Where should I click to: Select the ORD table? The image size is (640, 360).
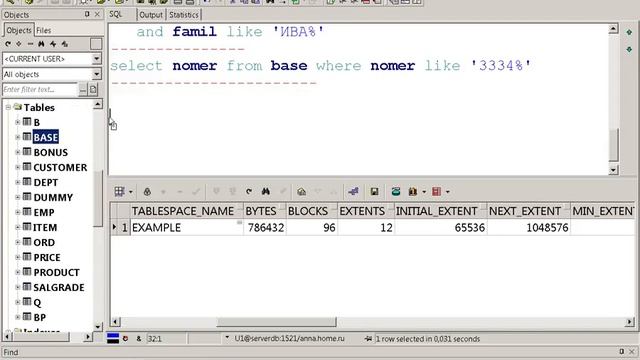(44, 242)
